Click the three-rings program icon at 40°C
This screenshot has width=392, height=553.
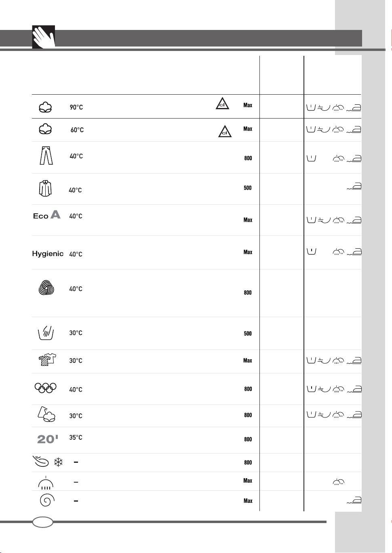click(x=46, y=388)
